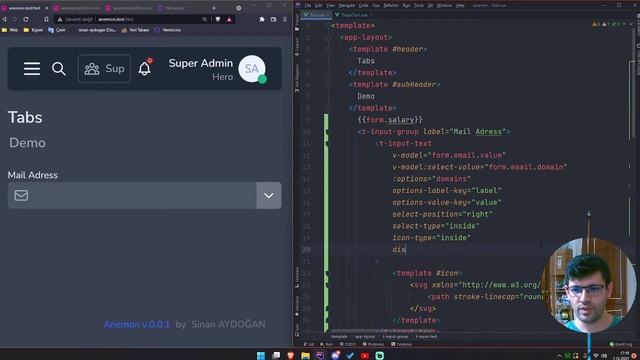Show hidden system tray icons chevron

(559, 356)
